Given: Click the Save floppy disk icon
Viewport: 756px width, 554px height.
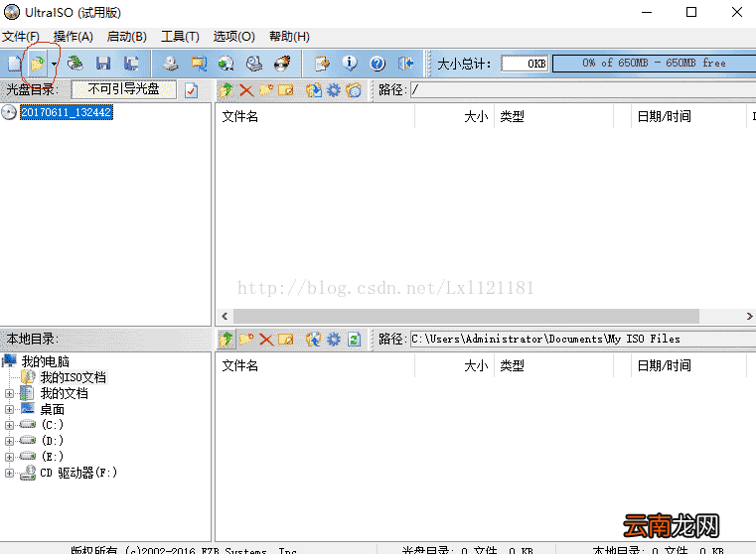Looking at the screenshot, I should [103, 64].
